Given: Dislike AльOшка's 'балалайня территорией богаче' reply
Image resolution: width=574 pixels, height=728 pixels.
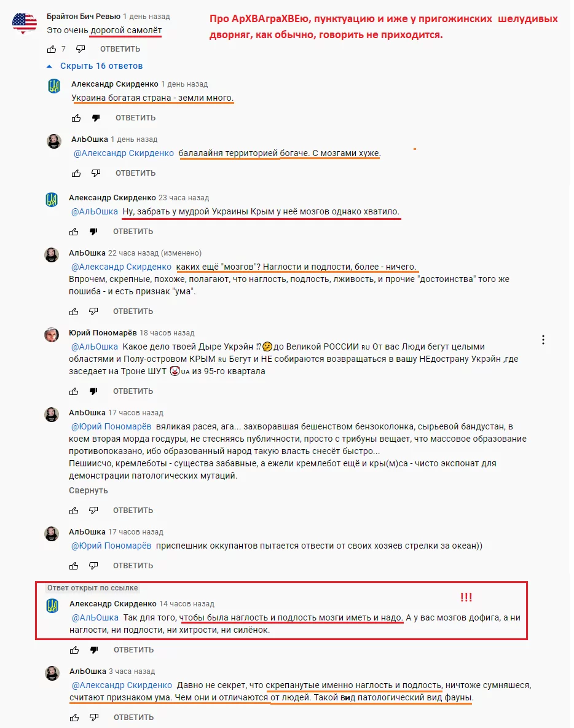Looking at the screenshot, I should [x=96, y=173].
